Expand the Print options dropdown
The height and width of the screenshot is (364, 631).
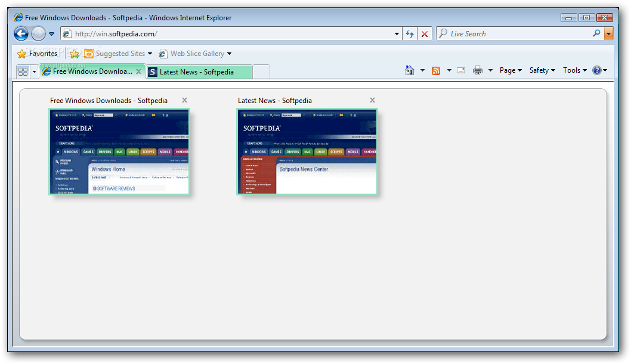pos(491,71)
